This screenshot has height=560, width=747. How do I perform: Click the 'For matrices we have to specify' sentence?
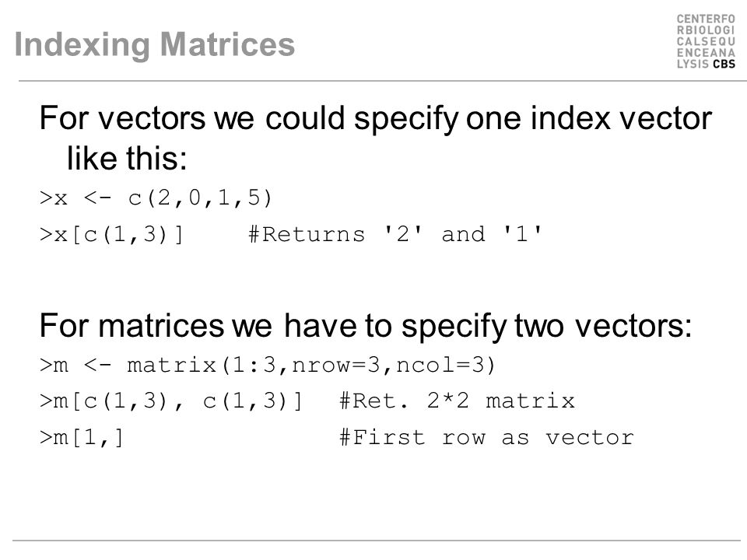click(x=366, y=326)
